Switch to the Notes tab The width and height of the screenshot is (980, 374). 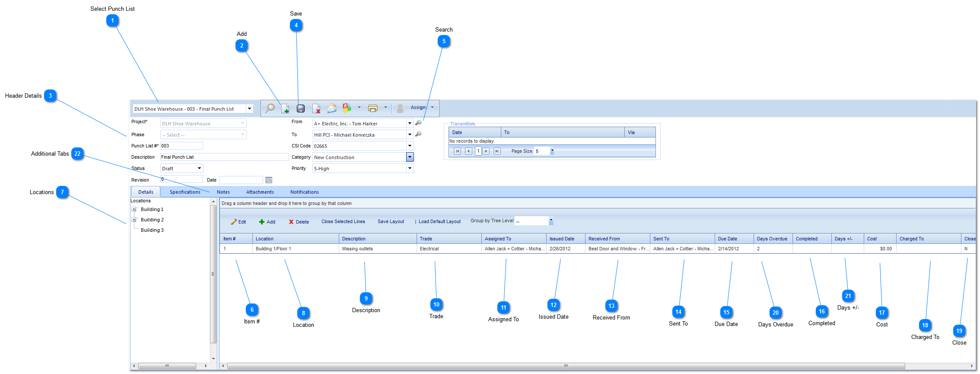[x=223, y=192]
